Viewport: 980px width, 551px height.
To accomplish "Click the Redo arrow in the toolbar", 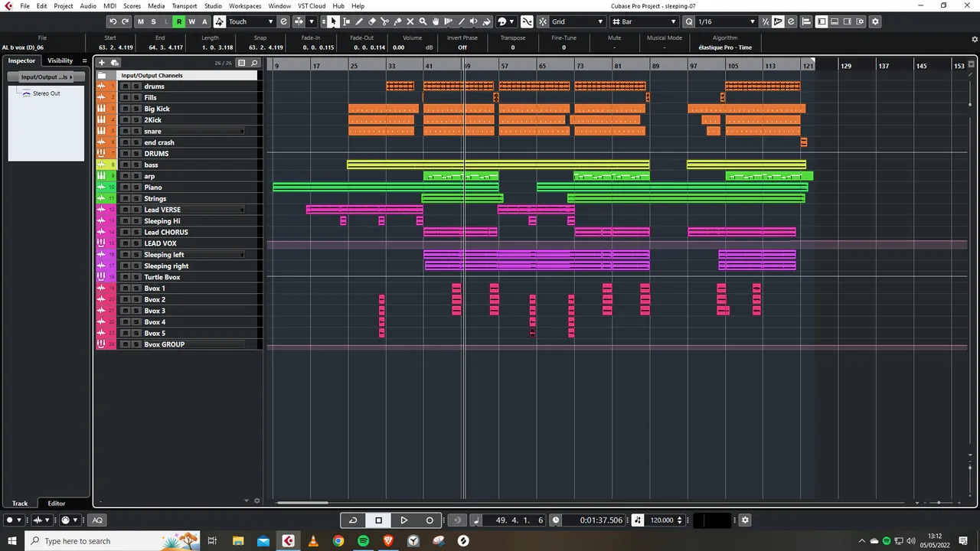I will tap(125, 21).
